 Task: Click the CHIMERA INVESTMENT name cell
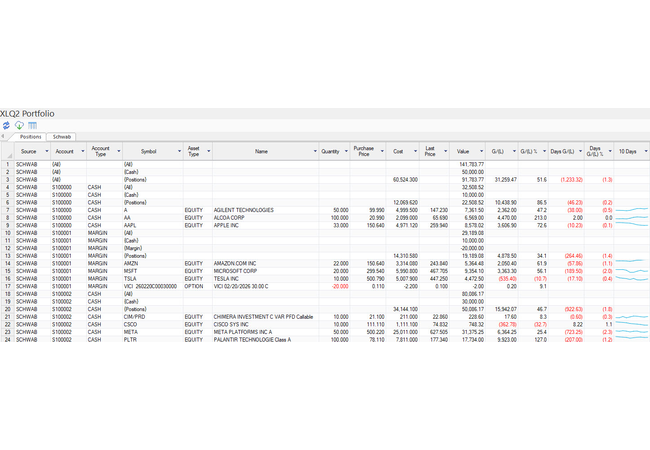coord(265,317)
